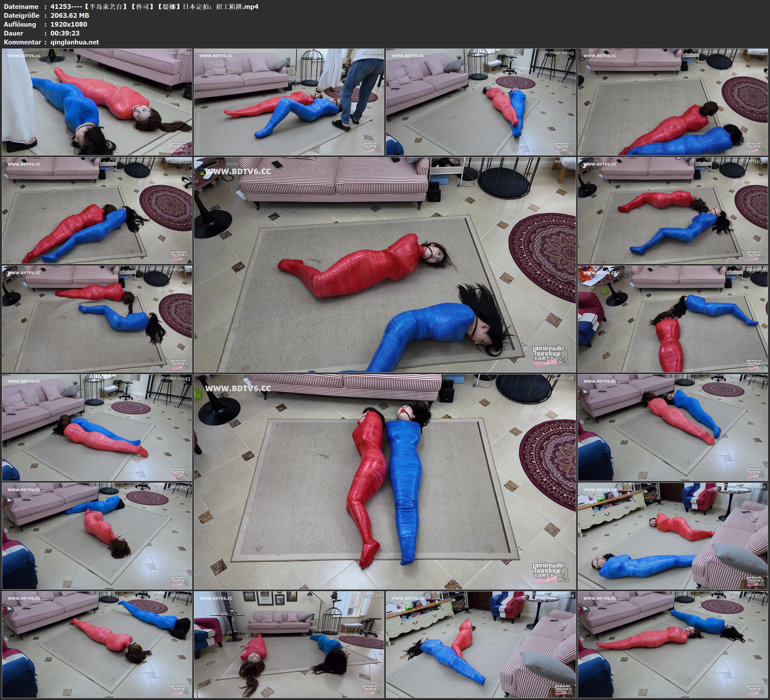Click the 1920x1080 resolution value
Viewport: 770px width, 700px height.
[x=69, y=24]
